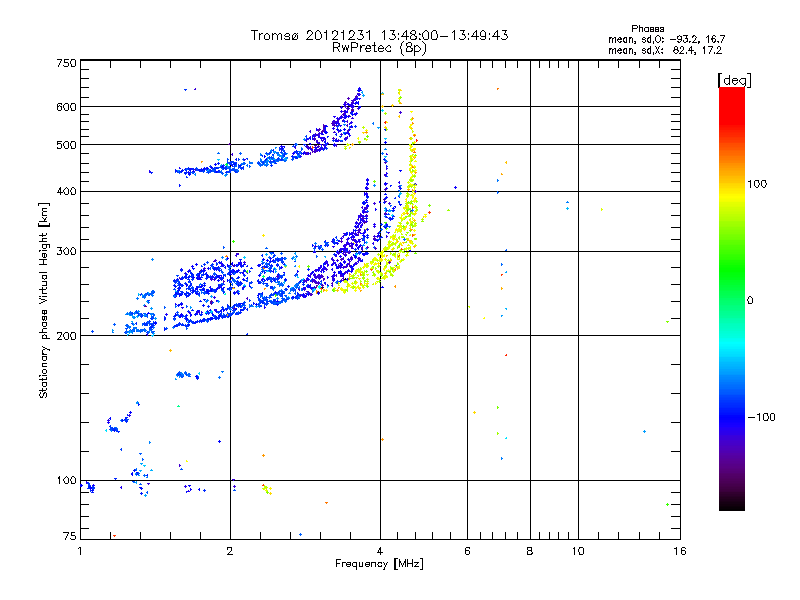Pick the black bottom of the phase colorbar
Viewport: 800px width, 600px height.
pos(732,505)
